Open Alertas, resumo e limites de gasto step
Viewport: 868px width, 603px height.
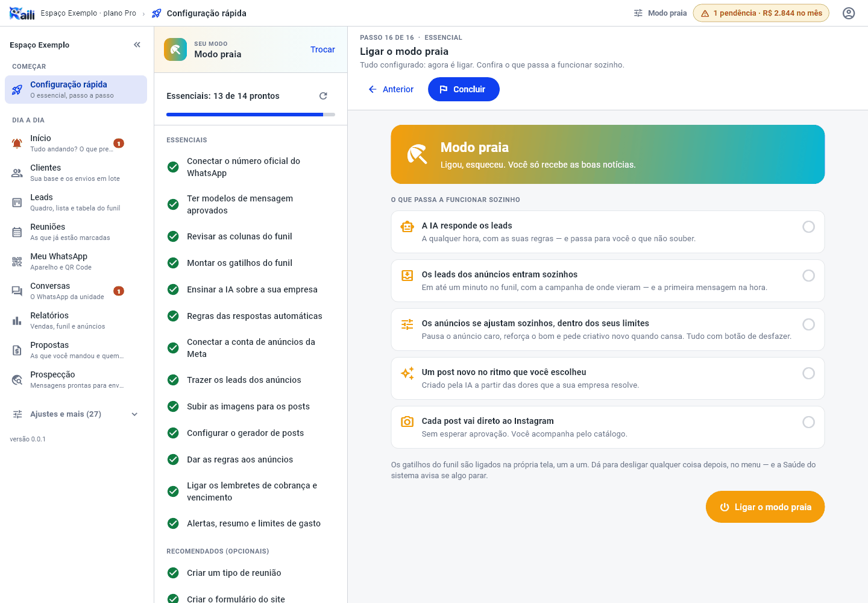(251, 523)
